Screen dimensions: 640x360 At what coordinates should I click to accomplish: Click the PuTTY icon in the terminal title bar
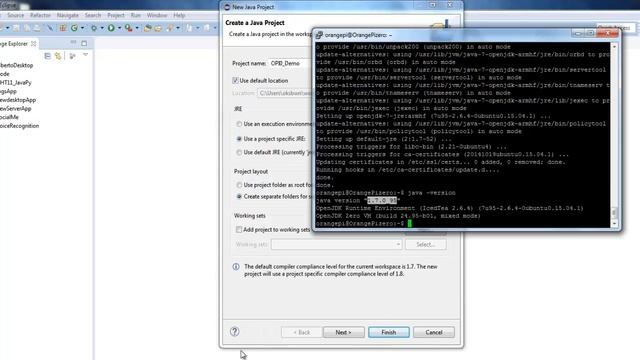coord(319,35)
